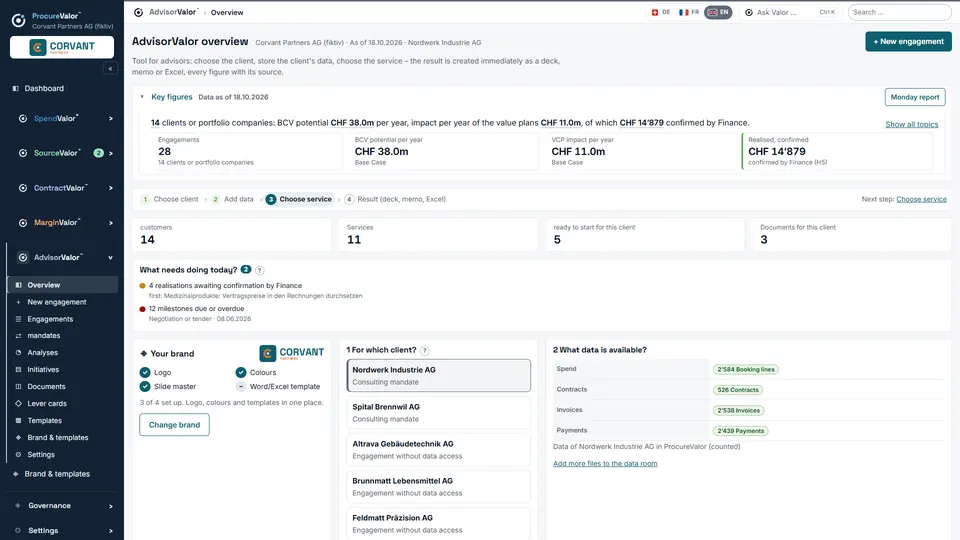This screenshot has height=540, width=960.
Task: Toggle the Slide master checkmark
Action: (x=145, y=386)
